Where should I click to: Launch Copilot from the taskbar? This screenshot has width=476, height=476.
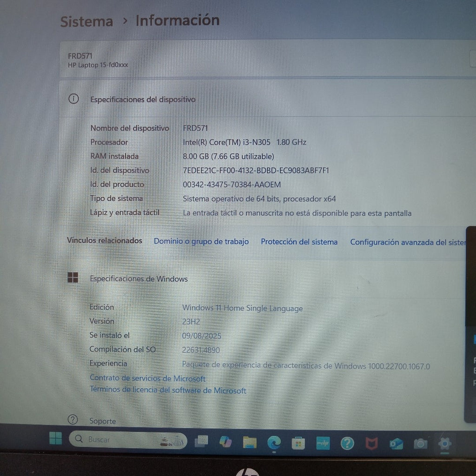point(225,442)
